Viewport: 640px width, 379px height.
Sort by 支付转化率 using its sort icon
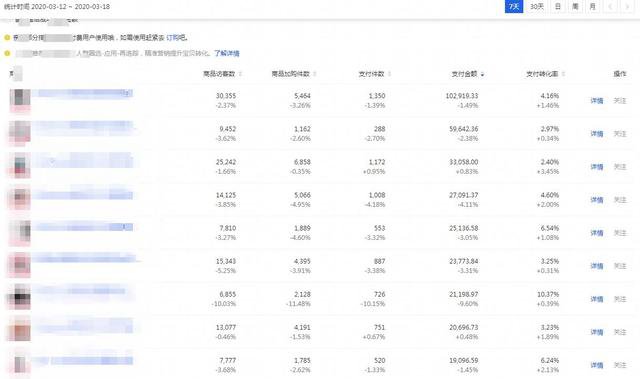click(x=563, y=74)
